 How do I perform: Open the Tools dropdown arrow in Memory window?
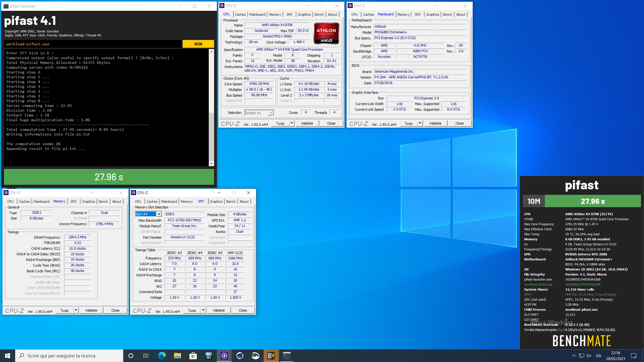pyautogui.click(x=76, y=310)
